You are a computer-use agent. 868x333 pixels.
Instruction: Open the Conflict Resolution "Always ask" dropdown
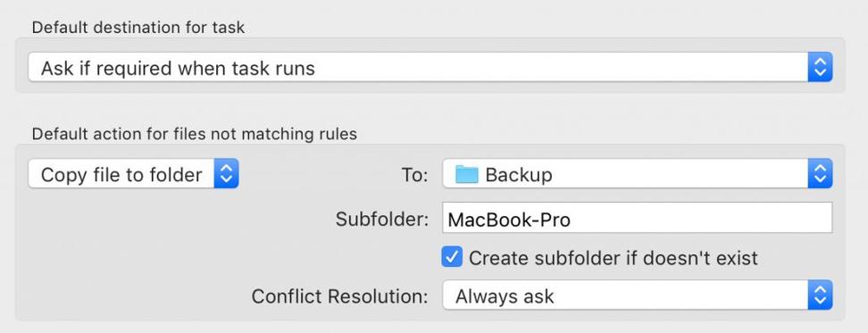click(x=638, y=296)
